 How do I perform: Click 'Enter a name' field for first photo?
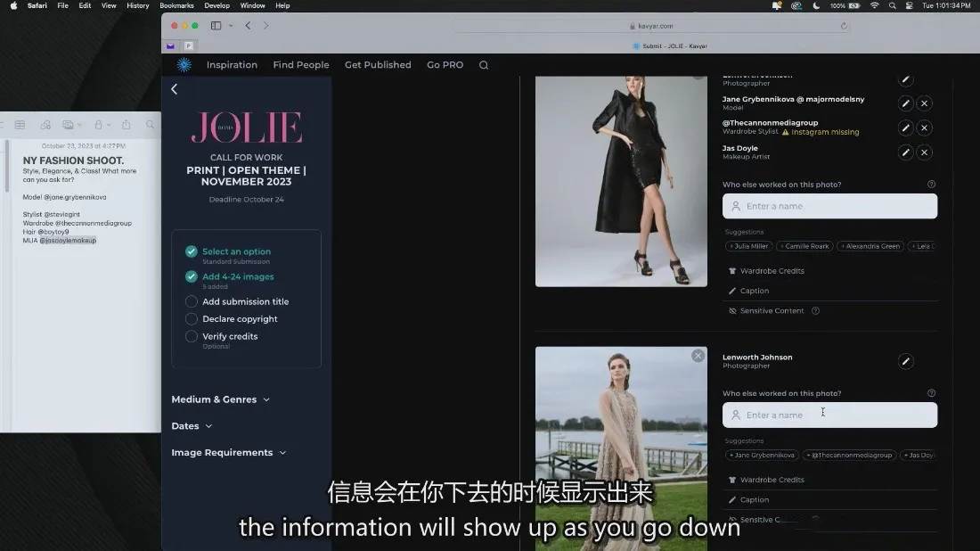(829, 206)
